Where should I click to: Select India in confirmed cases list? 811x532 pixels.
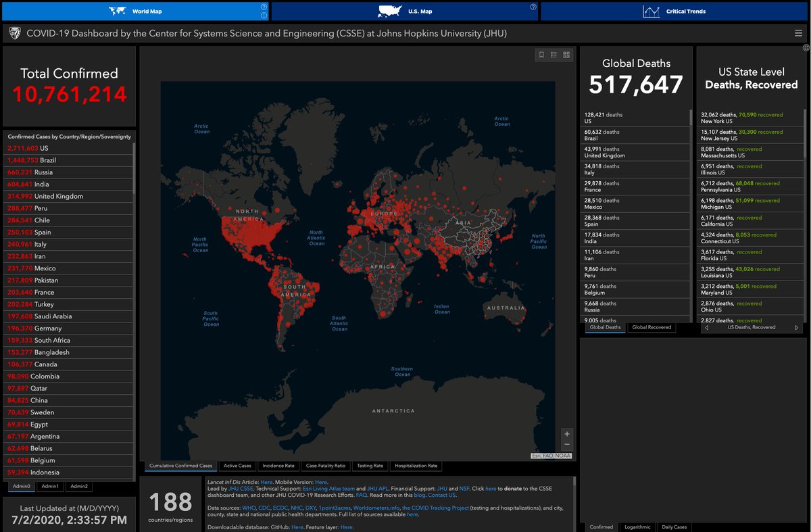69,184
